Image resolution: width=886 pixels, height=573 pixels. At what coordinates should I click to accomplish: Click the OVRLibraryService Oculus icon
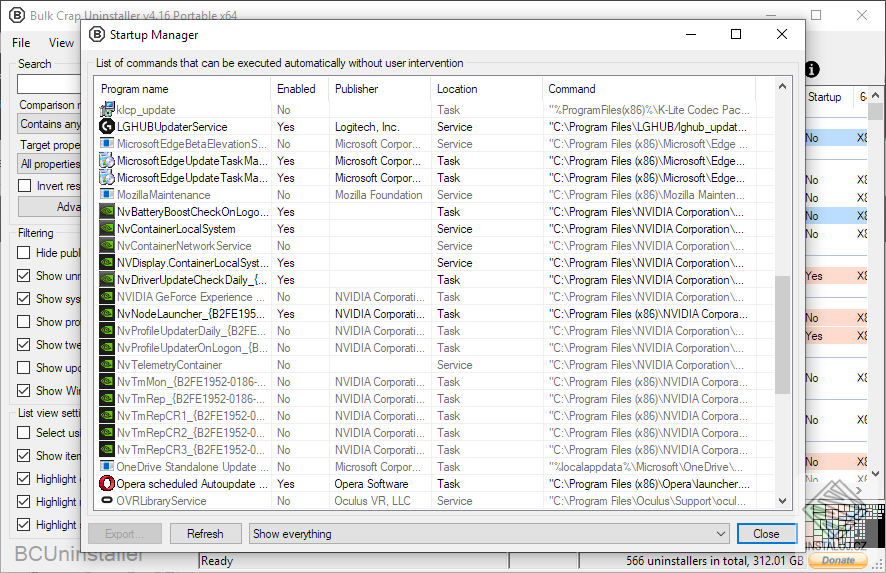pyautogui.click(x=107, y=500)
